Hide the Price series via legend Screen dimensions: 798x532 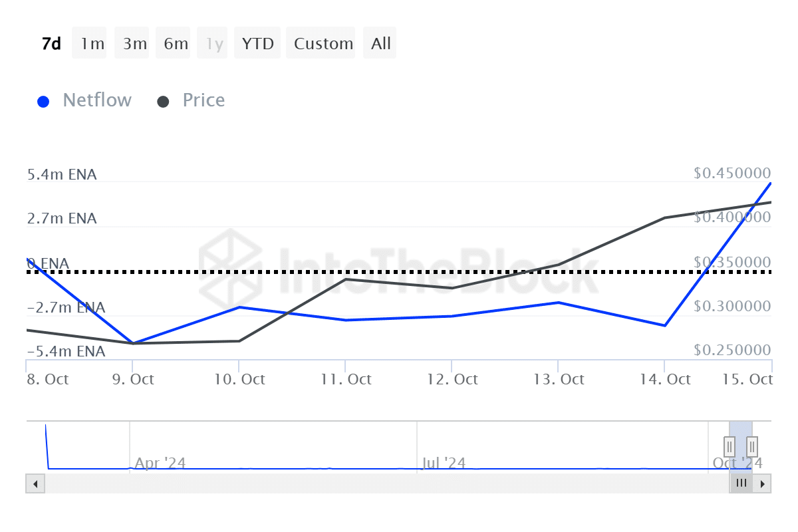203,100
